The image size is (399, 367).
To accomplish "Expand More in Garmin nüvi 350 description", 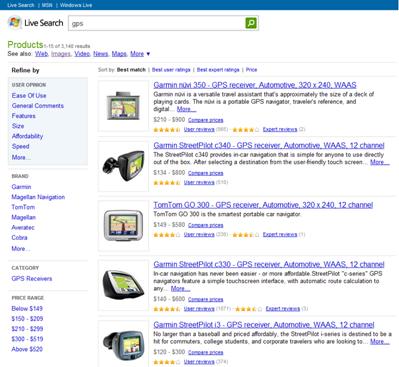I will tap(186, 109).
